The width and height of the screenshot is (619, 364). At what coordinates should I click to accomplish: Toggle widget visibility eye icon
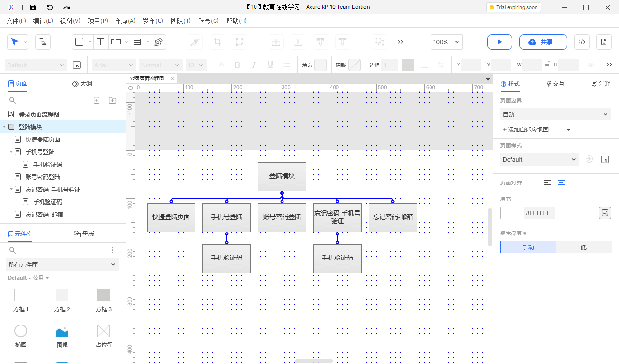(x=591, y=65)
